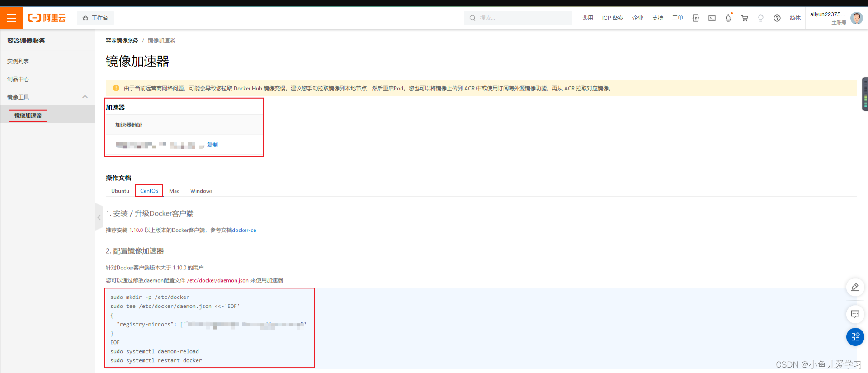Viewport: 868px width, 373px height.
Task: Click the 加速器地址 column header
Action: click(129, 125)
